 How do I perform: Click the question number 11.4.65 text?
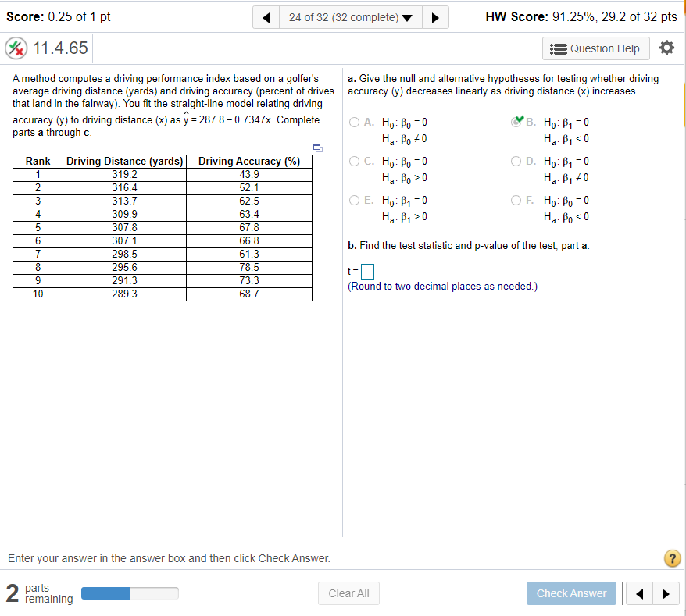click(60, 48)
